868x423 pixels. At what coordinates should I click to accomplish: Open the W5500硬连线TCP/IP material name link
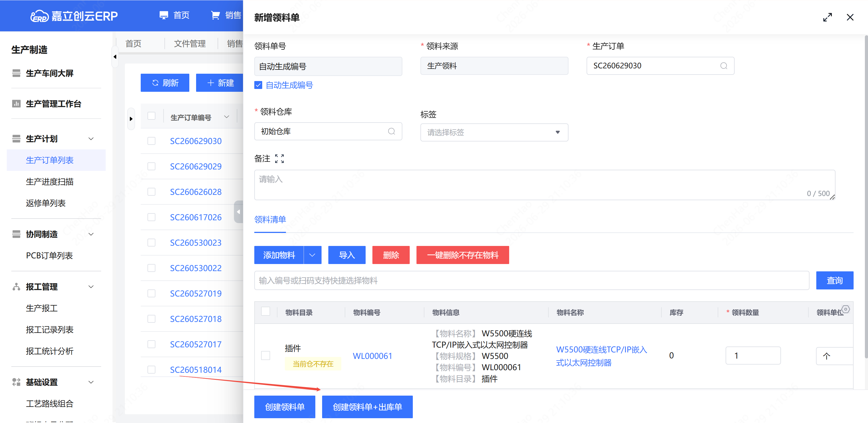coord(602,356)
